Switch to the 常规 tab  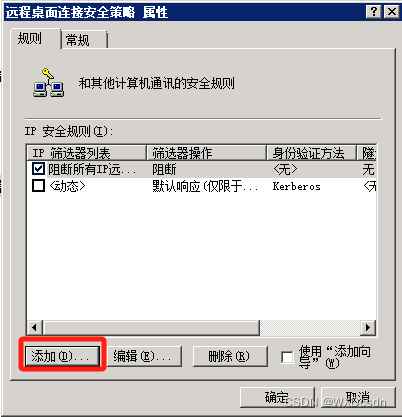click(83, 40)
